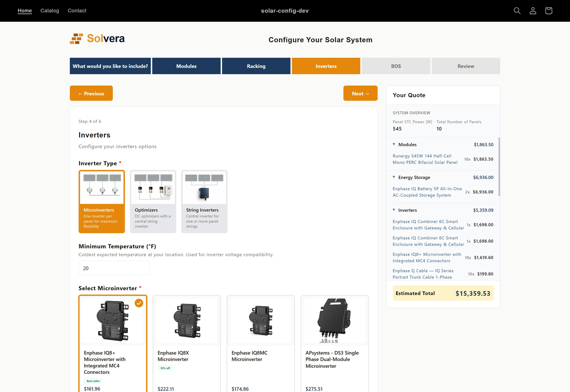Open the shopping cart icon
This screenshot has height=392, width=570.
click(x=549, y=11)
